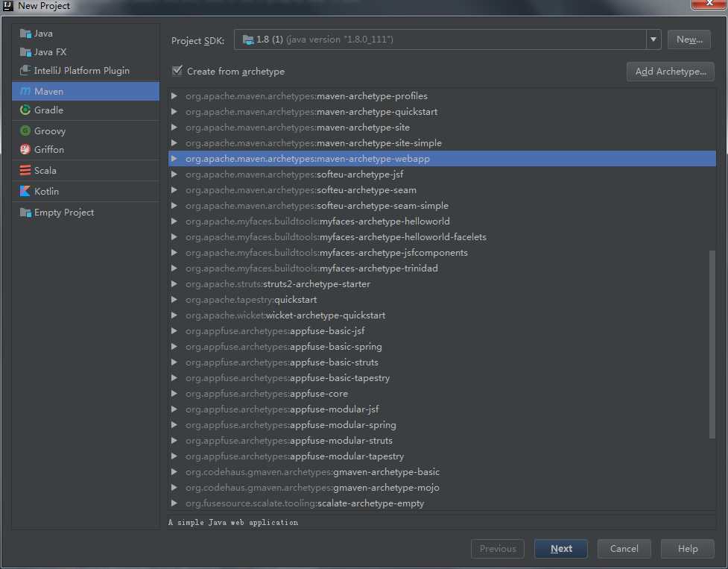Expand the maven-archetype-quickstart node
This screenshot has width=728, height=569.
(x=174, y=111)
